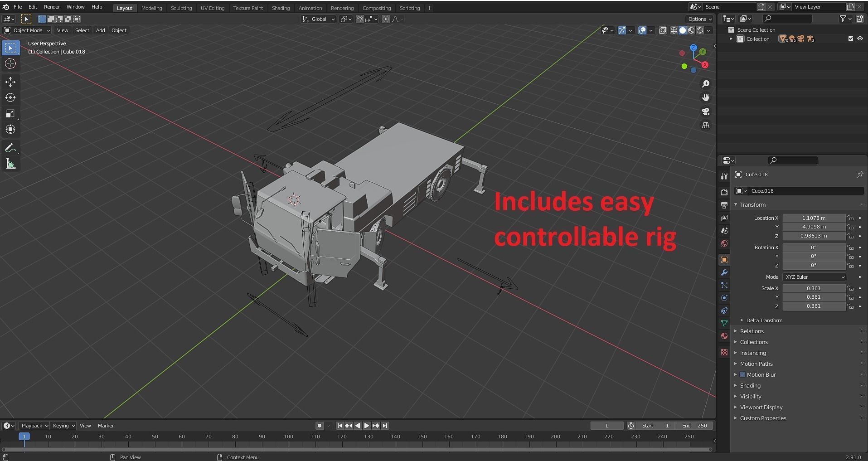Open Global transform orientation dropdown
The width and height of the screenshot is (868, 461).
[x=318, y=19]
